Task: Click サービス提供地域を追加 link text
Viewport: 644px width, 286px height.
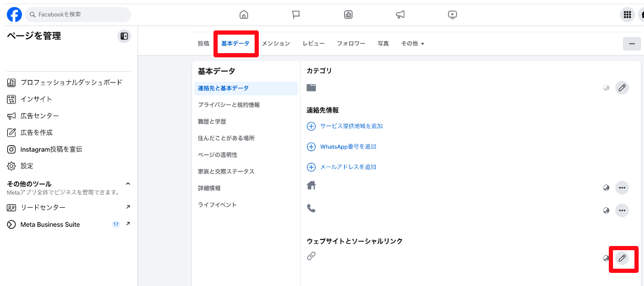Action: click(352, 126)
